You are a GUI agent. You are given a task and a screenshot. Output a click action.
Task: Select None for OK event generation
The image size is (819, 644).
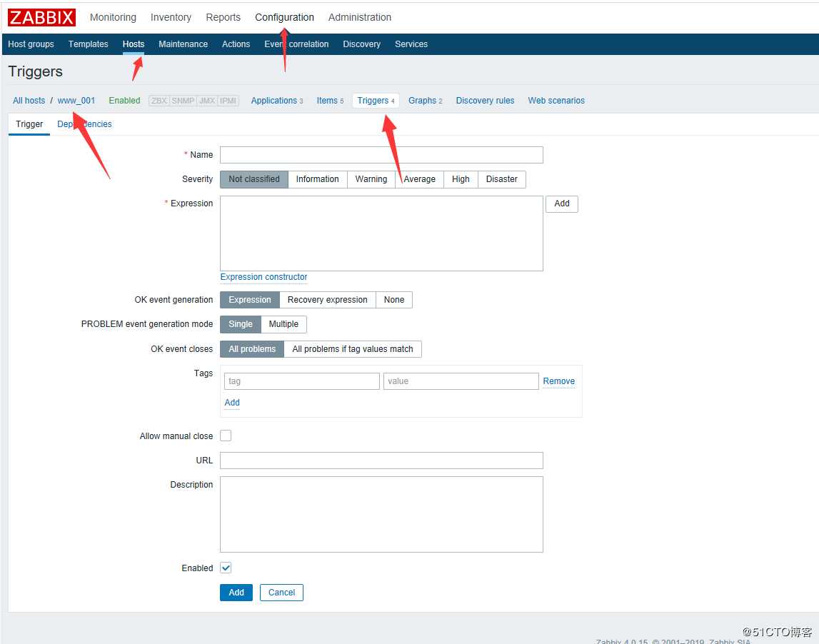click(394, 300)
